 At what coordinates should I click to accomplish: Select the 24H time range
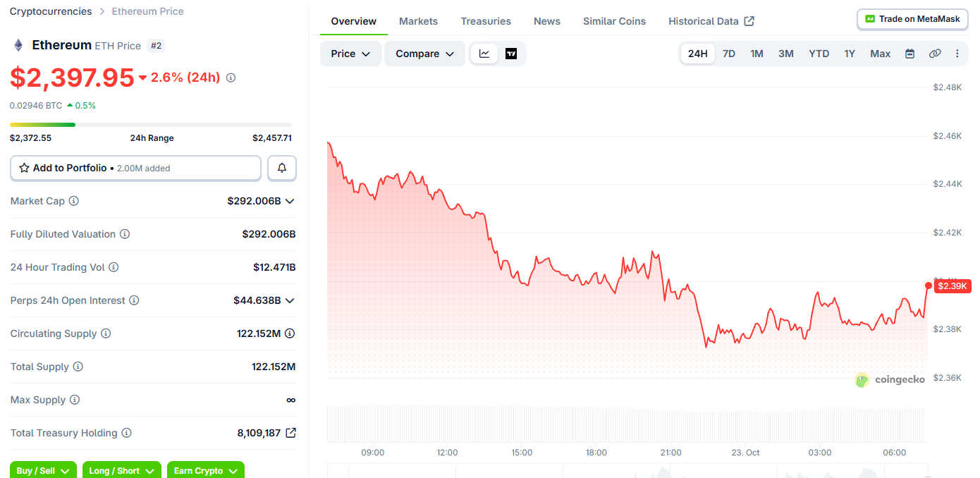click(x=698, y=54)
